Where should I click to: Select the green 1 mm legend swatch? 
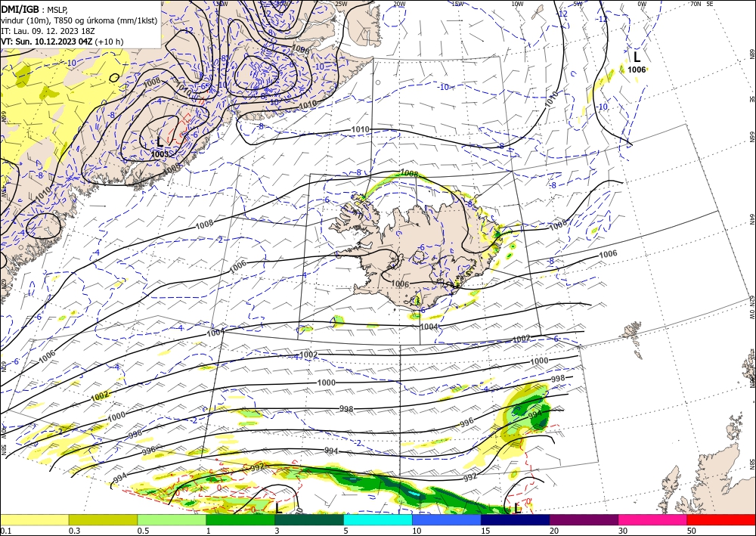click(240, 519)
